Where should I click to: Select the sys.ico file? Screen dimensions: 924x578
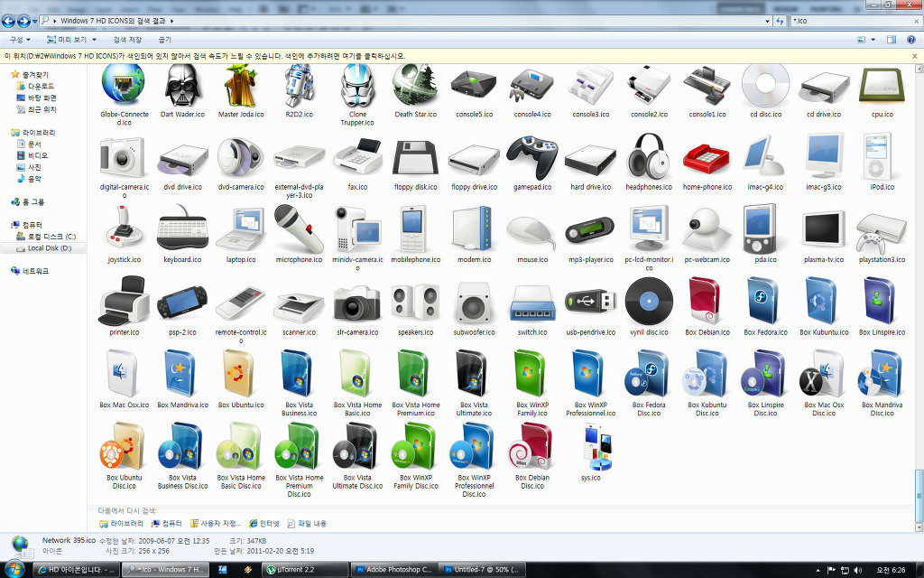[x=596, y=448]
